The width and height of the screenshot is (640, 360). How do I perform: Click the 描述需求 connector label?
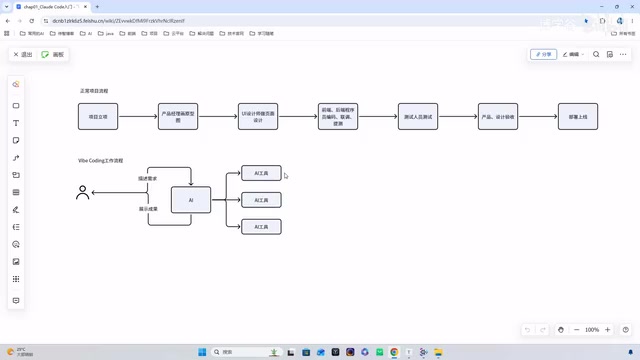click(x=147, y=178)
